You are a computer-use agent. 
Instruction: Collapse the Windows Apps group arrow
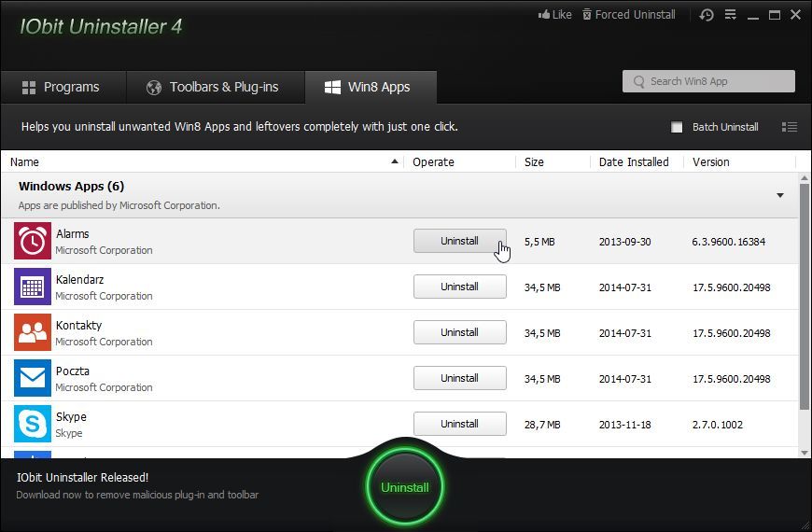[x=780, y=195]
